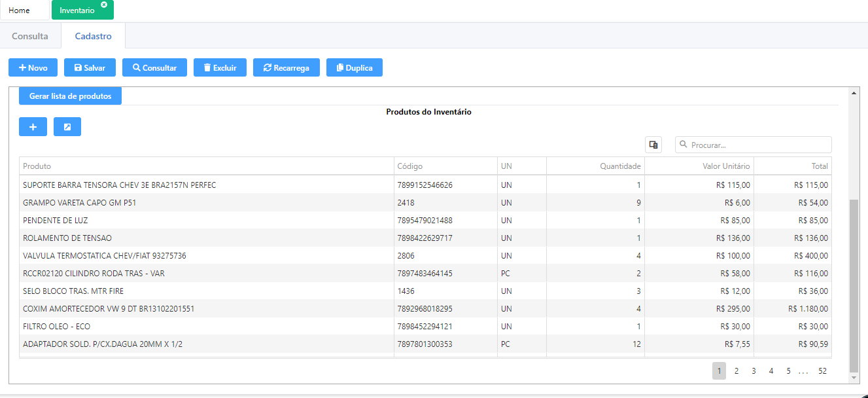The height and width of the screenshot is (398, 868).
Task: Click the export icon beside the search box
Action: pos(653,145)
